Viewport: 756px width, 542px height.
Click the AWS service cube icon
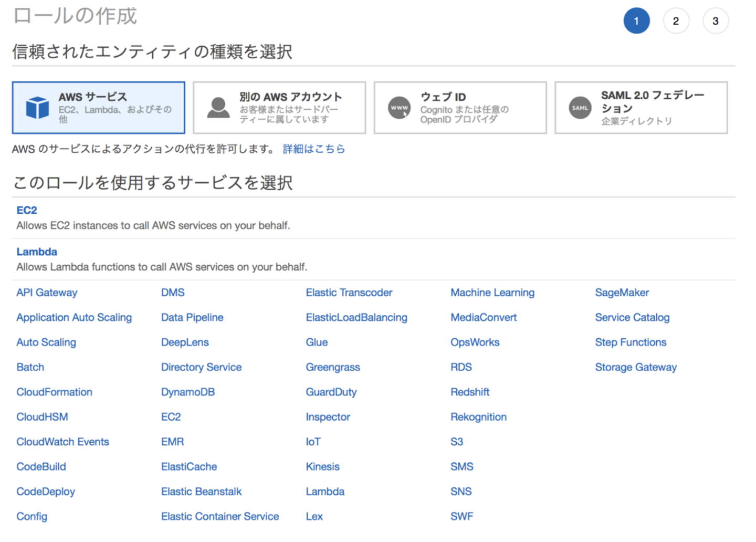(x=37, y=108)
